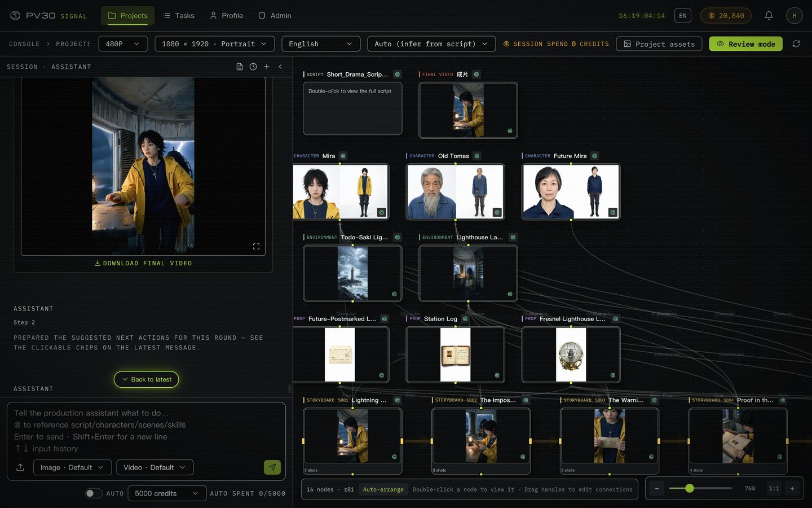Click the refresh icon beside Review mode
The height and width of the screenshot is (508, 812).
pos(796,44)
